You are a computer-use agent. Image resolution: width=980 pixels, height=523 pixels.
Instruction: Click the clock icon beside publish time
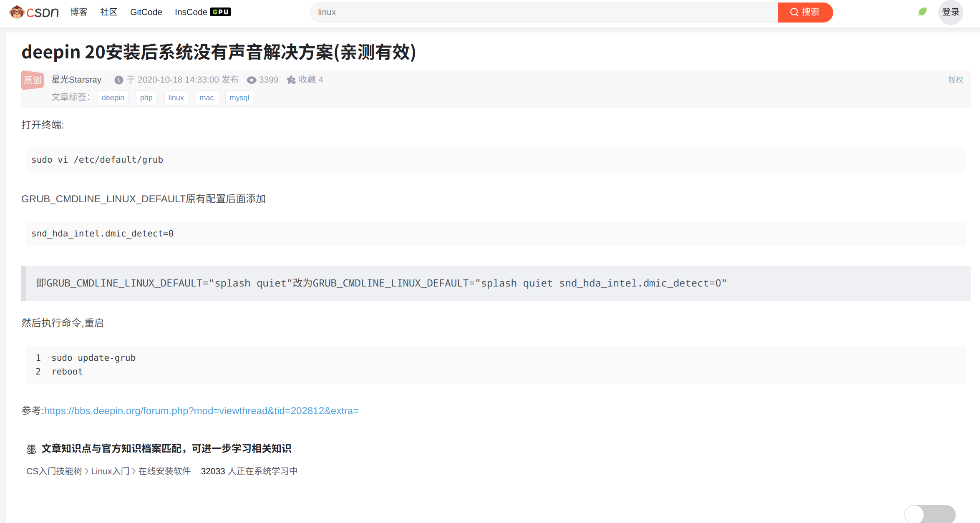(x=119, y=80)
